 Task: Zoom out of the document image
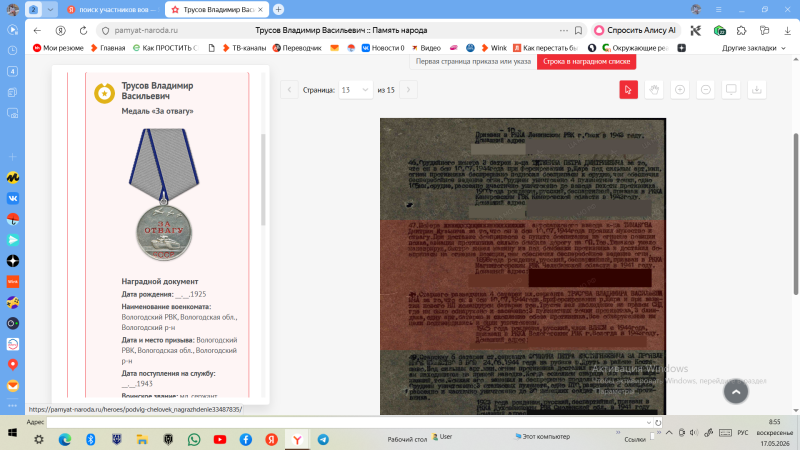coord(706,90)
